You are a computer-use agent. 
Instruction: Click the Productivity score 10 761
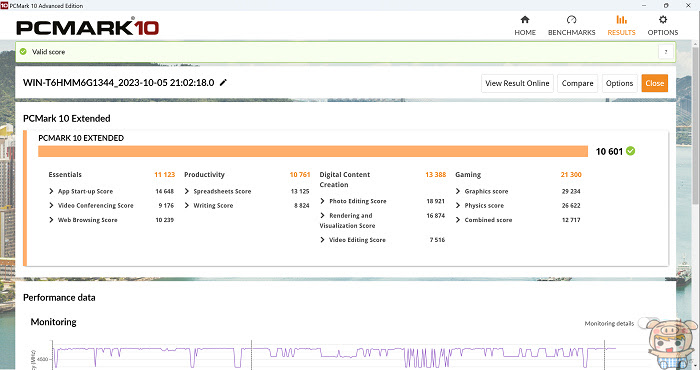pyautogui.click(x=300, y=175)
